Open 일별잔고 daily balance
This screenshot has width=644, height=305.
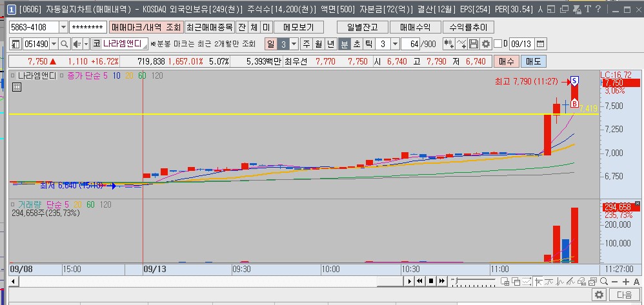[362, 28]
